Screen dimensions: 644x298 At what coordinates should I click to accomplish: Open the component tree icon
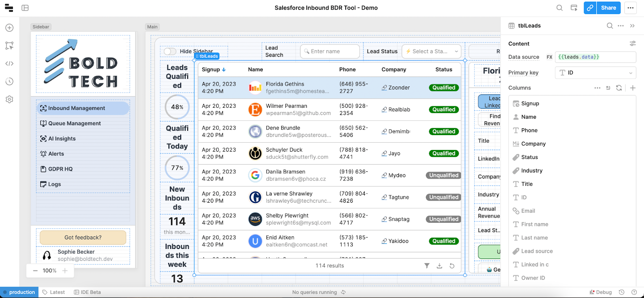tap(10, 45)
